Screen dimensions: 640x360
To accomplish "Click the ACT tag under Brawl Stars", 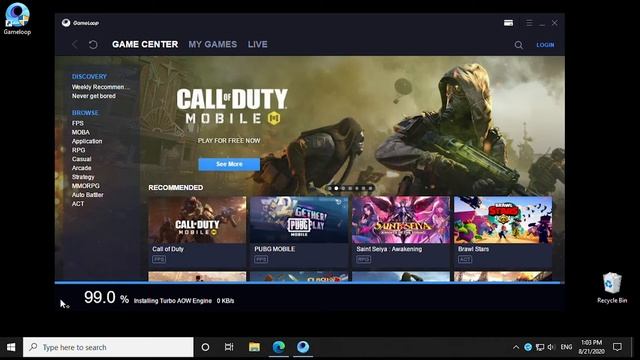I will tap(465, 259).
